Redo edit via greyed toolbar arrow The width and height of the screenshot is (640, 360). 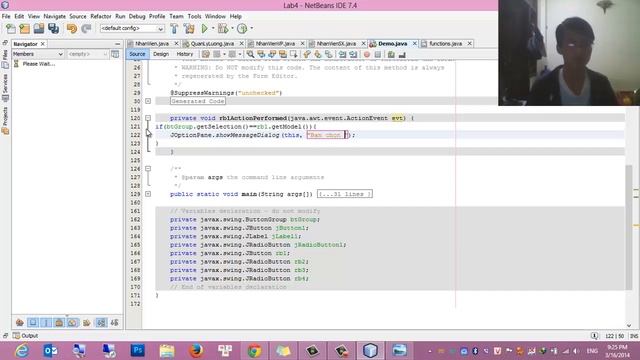[x=86, y=29]
